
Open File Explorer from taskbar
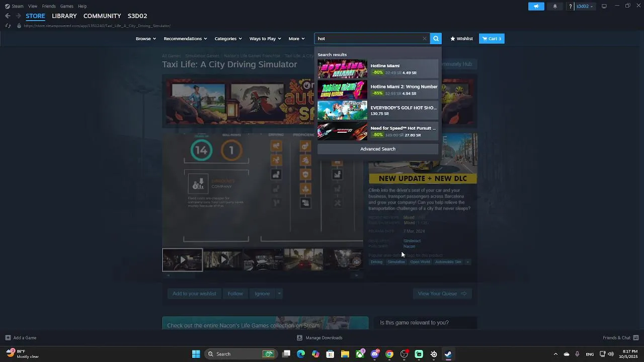tap(345, 354)
